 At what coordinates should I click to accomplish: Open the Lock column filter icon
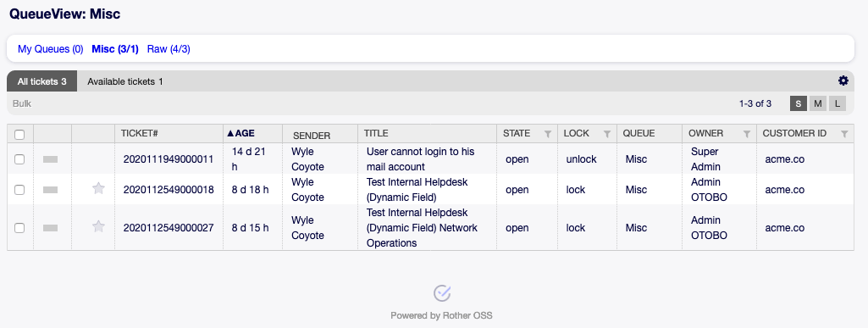click(x=606, y=134)
